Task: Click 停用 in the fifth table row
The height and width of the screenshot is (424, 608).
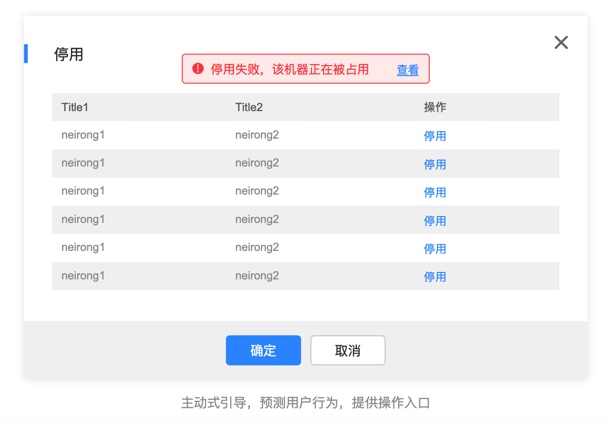Action: [434, 248]
